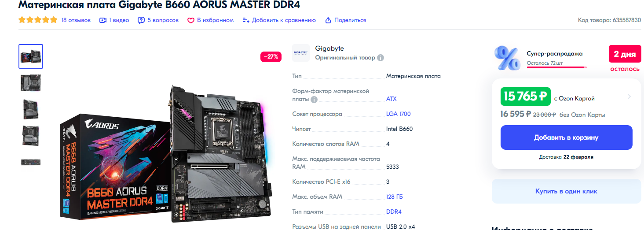Select the second motherboard thumbnail

coord(31,83)
